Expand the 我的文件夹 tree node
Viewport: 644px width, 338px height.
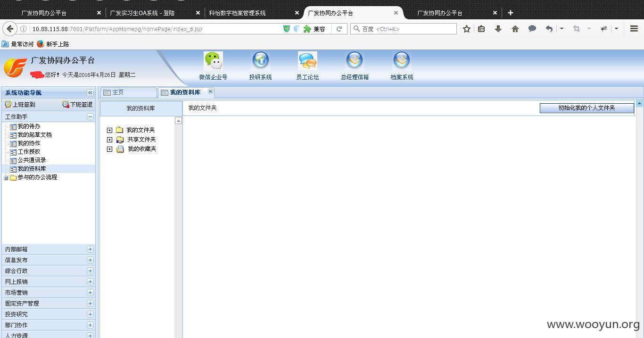coord(110,130)
